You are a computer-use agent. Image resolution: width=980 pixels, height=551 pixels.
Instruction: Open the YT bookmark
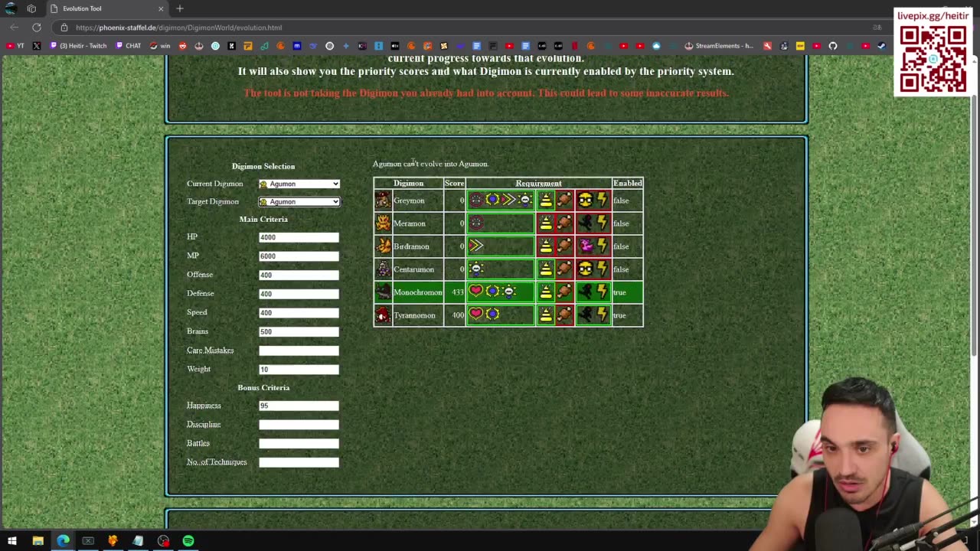pyautogui.click(x=15, y=46)
